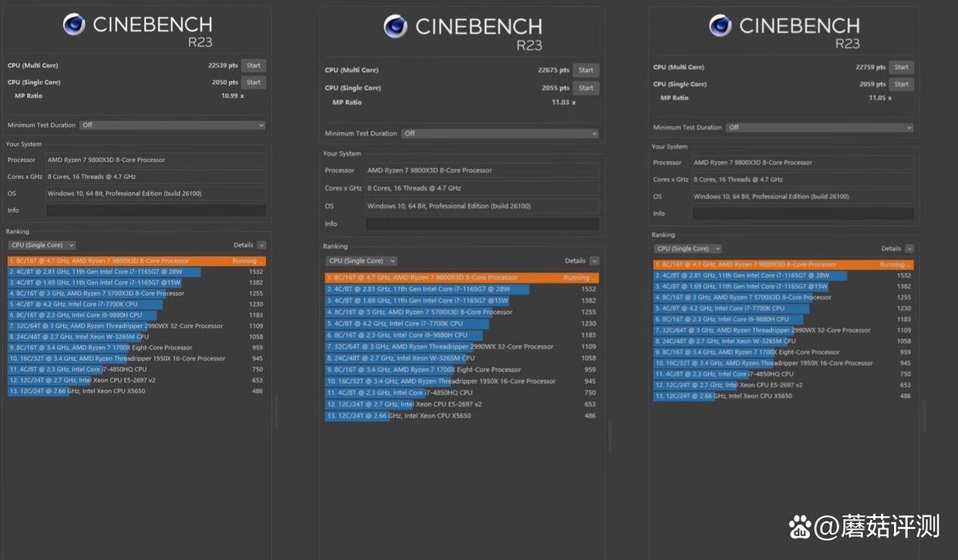Image resolution: width=958 pixels, height=560 pixels.
Task: Start the Single Core test beside 2055 pts
Action: 586,88
